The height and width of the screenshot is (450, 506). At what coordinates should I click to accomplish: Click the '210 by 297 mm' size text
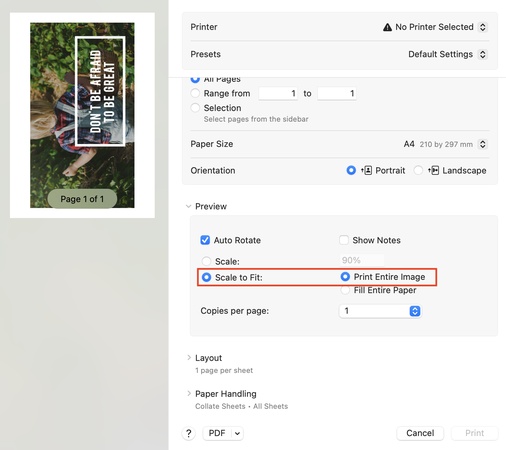point(446,144)
